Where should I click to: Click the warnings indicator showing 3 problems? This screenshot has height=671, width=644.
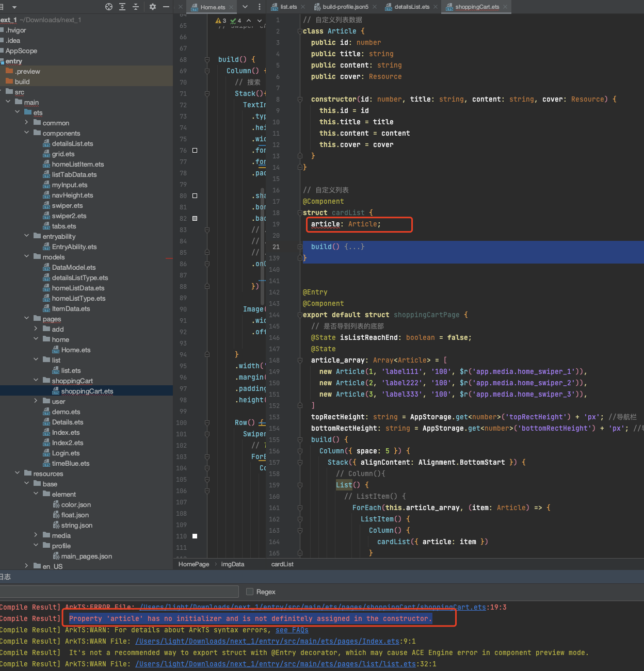pos(221,21)
